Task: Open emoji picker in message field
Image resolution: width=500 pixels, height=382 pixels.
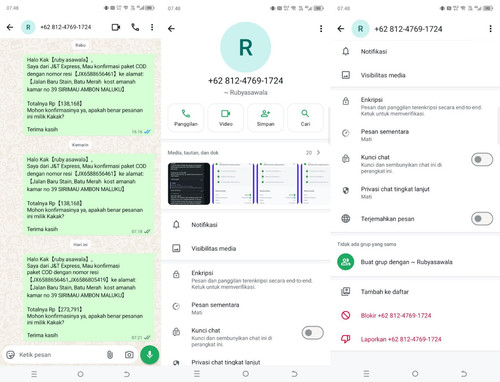Action: [11, 355]
